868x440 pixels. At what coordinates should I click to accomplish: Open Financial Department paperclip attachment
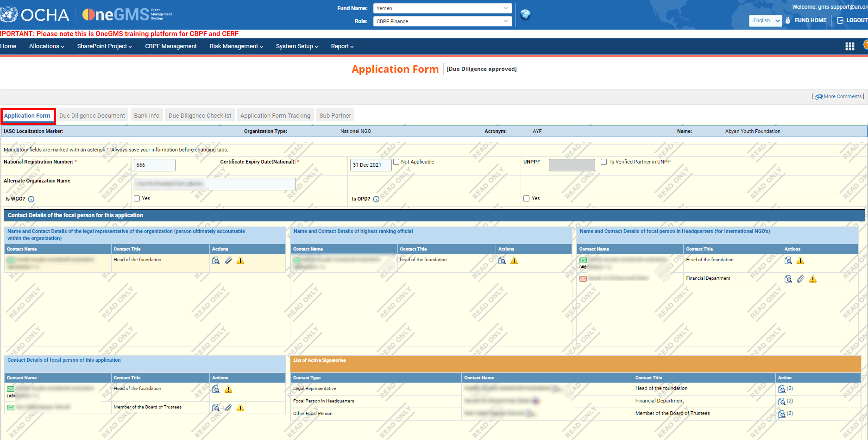(800, 279)
